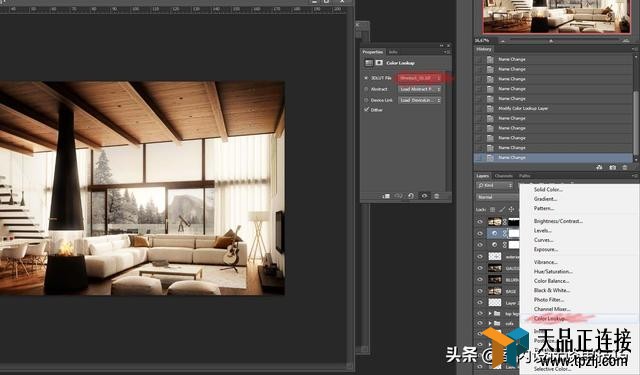Click the Navigator zoom percentage field

pos(482,41)
